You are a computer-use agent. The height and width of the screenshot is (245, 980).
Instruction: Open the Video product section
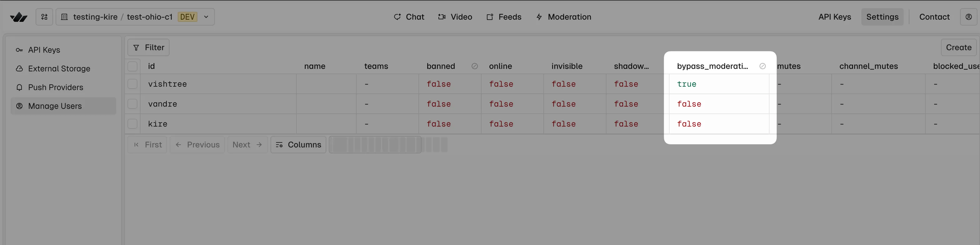(x=455, y=17)
